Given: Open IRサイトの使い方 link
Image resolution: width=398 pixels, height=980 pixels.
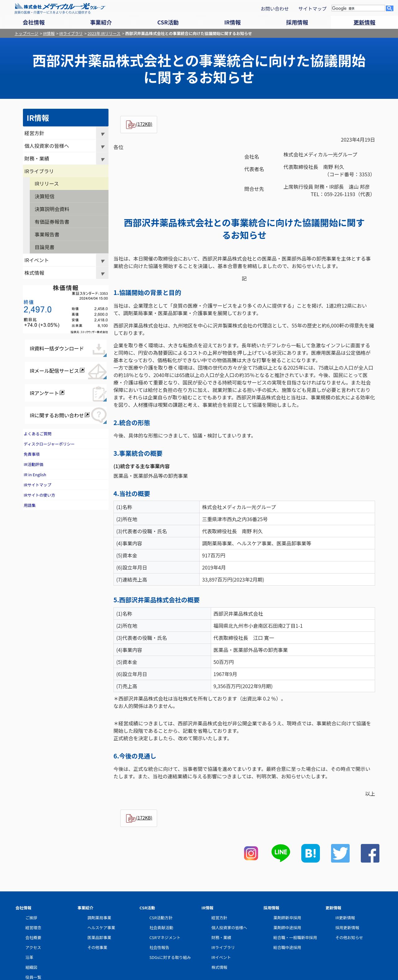Looking at the screenshot, I should [39, 495].
